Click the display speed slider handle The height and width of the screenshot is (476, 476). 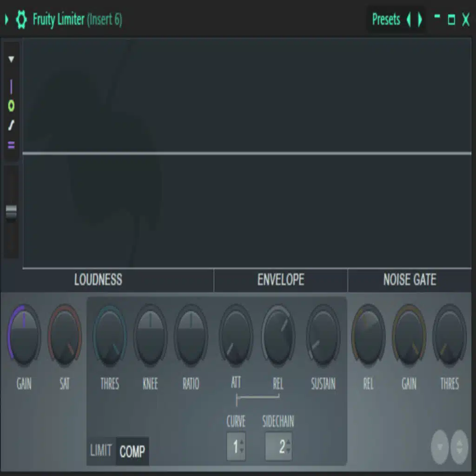tap(11, 212)
